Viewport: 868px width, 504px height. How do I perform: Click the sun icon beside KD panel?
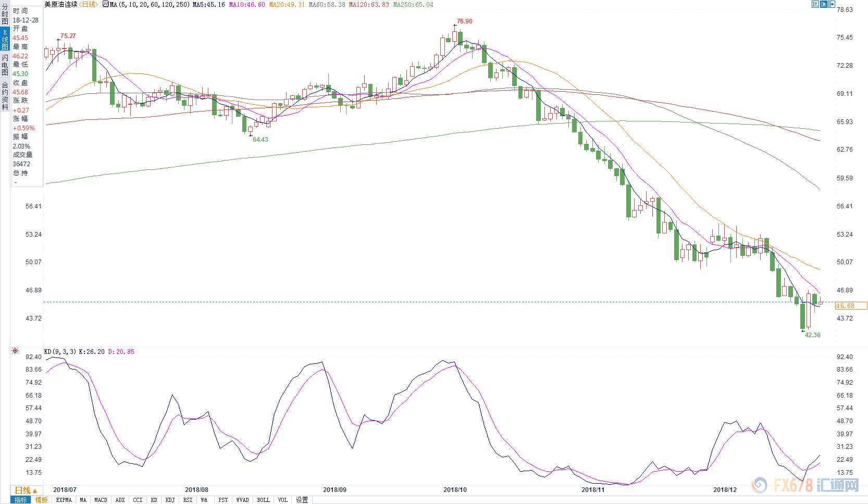click(15, 351)
